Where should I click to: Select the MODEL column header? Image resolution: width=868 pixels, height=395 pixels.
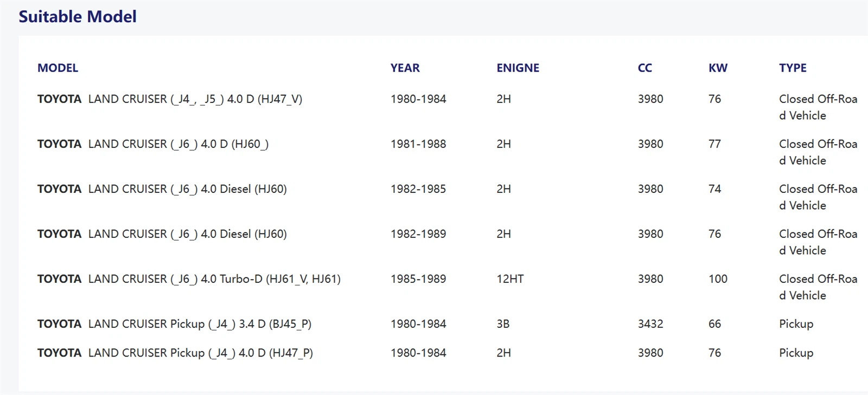click(x=58, y=68)
